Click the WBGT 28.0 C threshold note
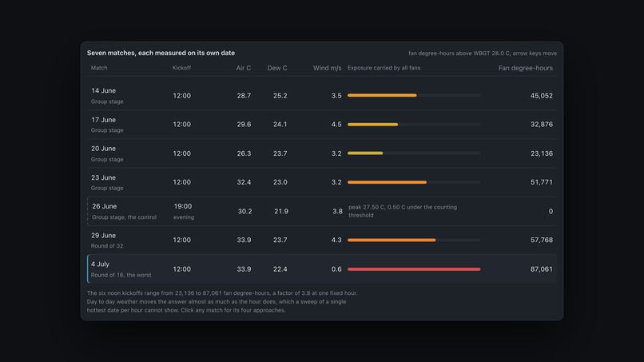This screenshot has width=644, height=362. coord(483,53)
